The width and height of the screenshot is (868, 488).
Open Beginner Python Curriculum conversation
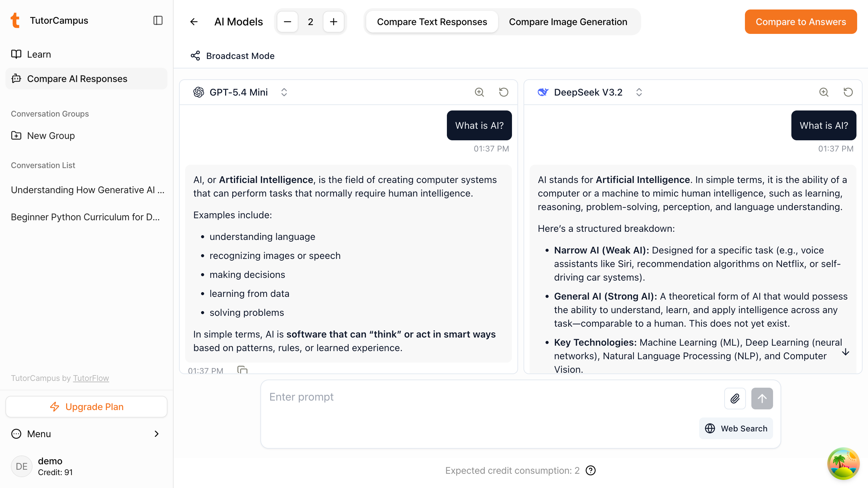(x=85, y=217)
